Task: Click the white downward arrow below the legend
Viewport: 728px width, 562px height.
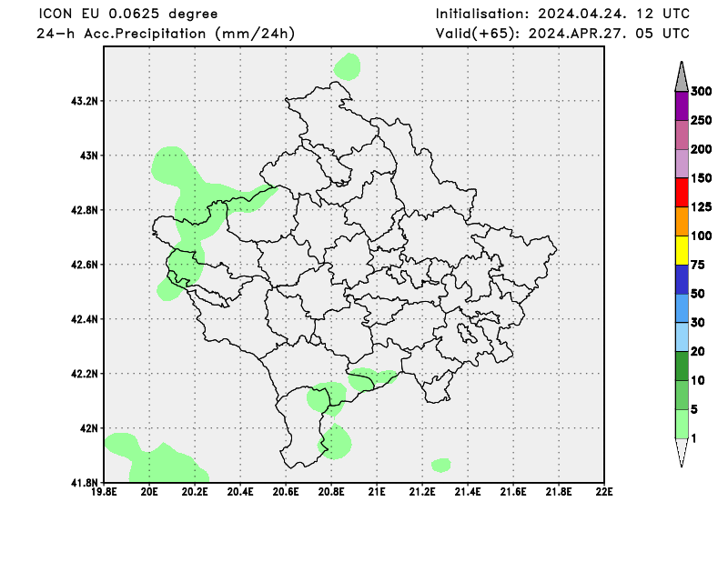Action: click(682, 452)
